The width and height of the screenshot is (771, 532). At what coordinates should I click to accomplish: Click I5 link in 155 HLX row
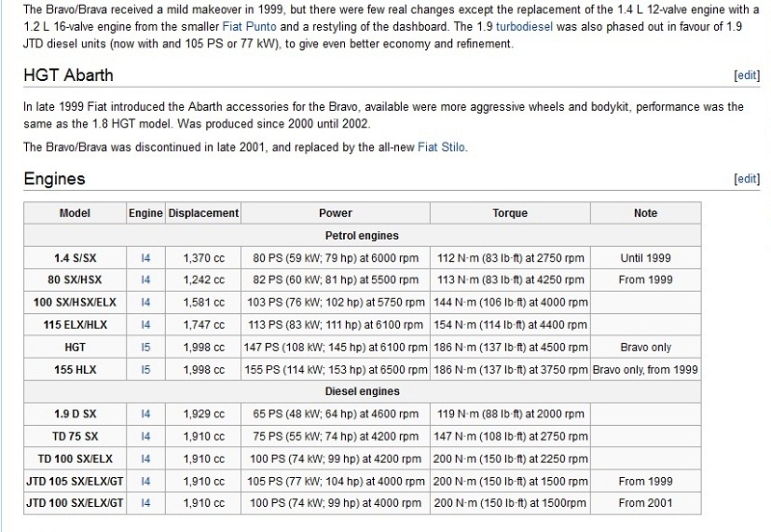[x=146, y=369]
